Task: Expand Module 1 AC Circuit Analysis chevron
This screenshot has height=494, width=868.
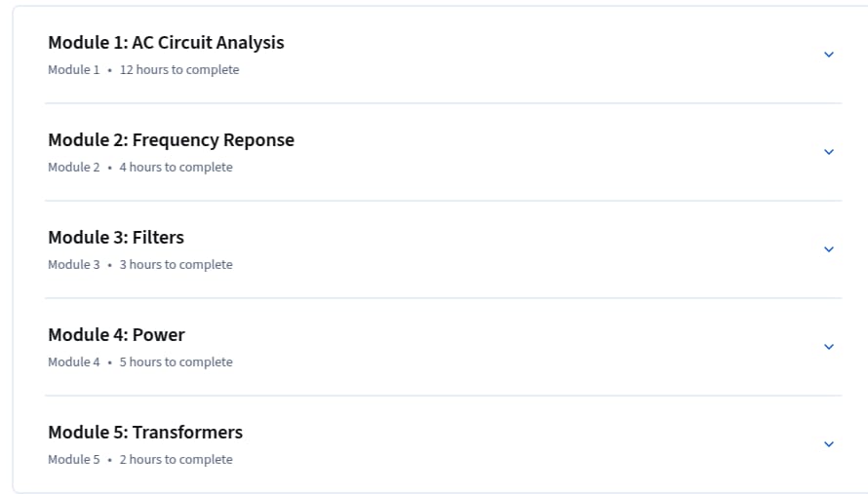Action: coord(829,55)
